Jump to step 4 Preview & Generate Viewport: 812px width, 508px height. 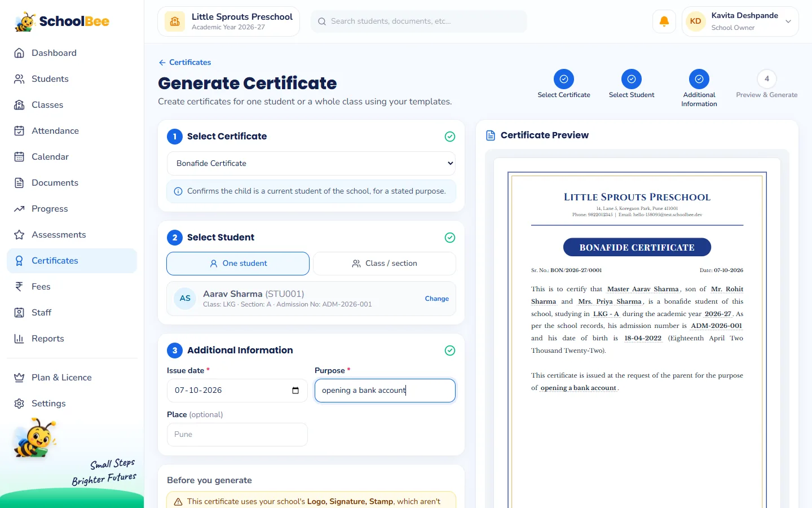767,79
